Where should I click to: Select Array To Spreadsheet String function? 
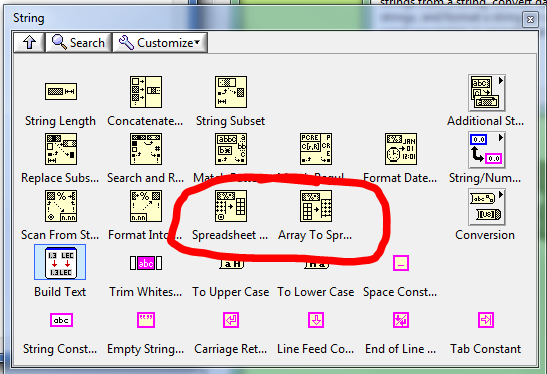tap(316, 206)
